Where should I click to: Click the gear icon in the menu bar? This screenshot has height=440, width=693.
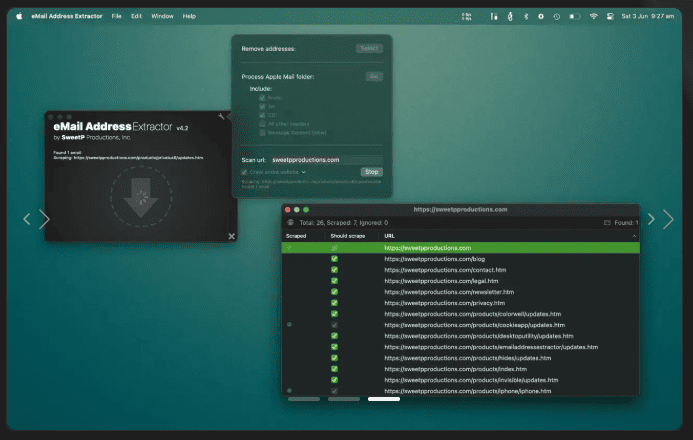point(541,16)
